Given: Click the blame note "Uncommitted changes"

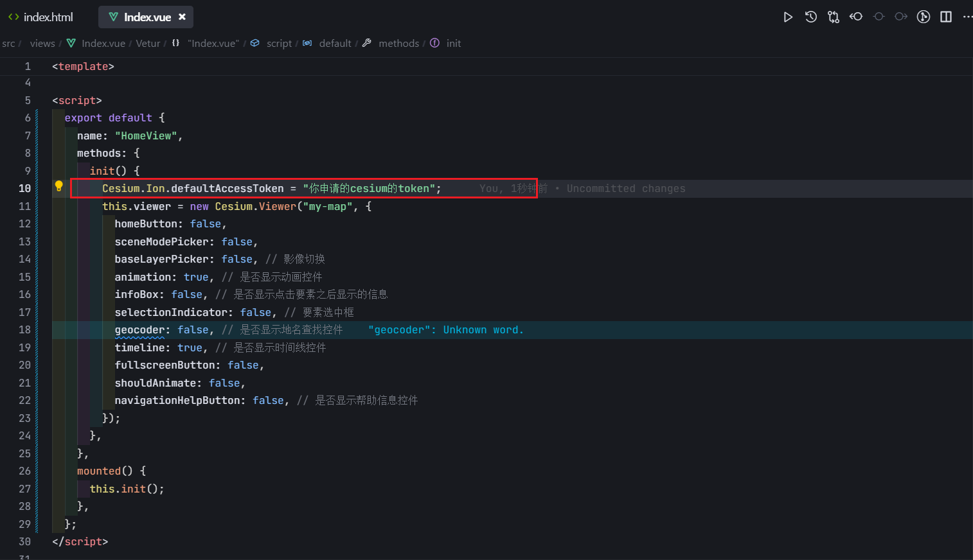Looking at the screenshot, I should click(626, 189).
